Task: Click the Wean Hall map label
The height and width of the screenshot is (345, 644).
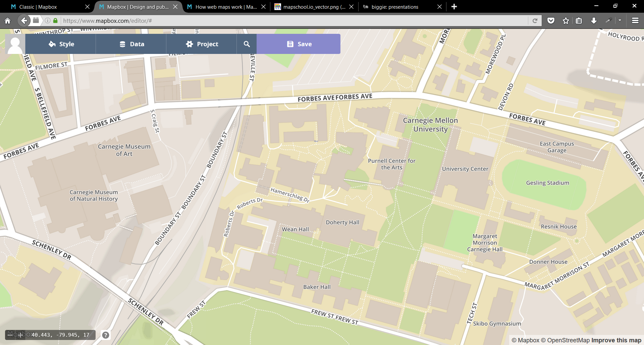Action: point(295,229)
